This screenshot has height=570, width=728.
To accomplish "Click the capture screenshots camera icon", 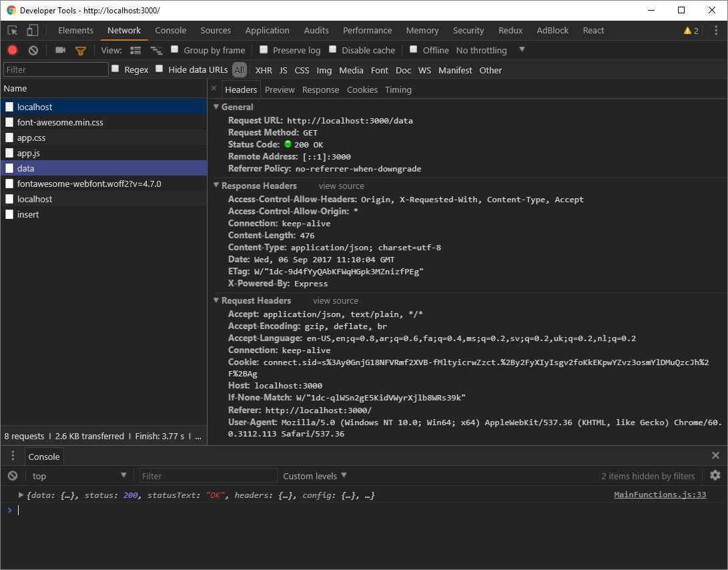I will click(x=60, y=49).
